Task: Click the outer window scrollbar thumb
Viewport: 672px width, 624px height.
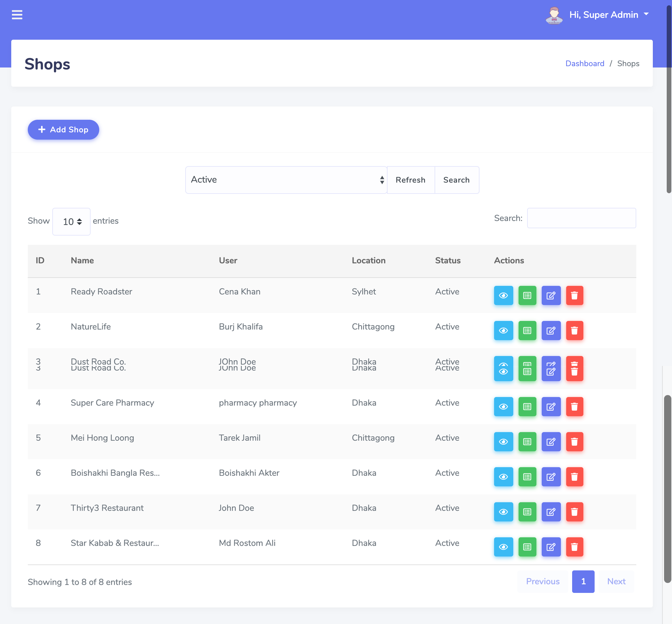Action: (669, 99)
